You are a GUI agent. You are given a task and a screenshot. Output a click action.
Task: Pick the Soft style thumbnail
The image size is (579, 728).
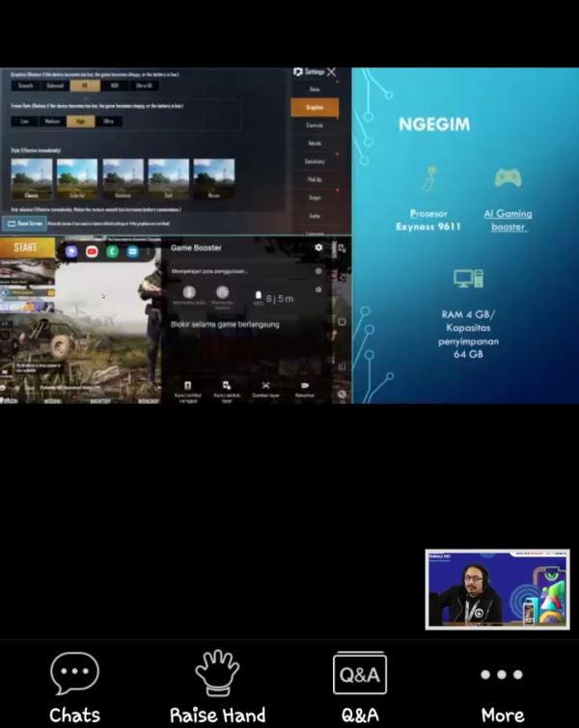(x=169, y=178)
